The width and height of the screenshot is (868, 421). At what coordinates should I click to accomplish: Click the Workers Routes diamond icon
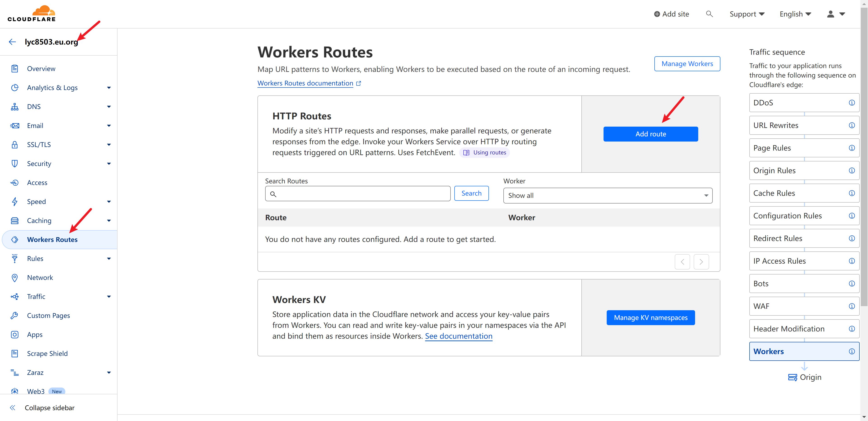click(x=14, y=239)
